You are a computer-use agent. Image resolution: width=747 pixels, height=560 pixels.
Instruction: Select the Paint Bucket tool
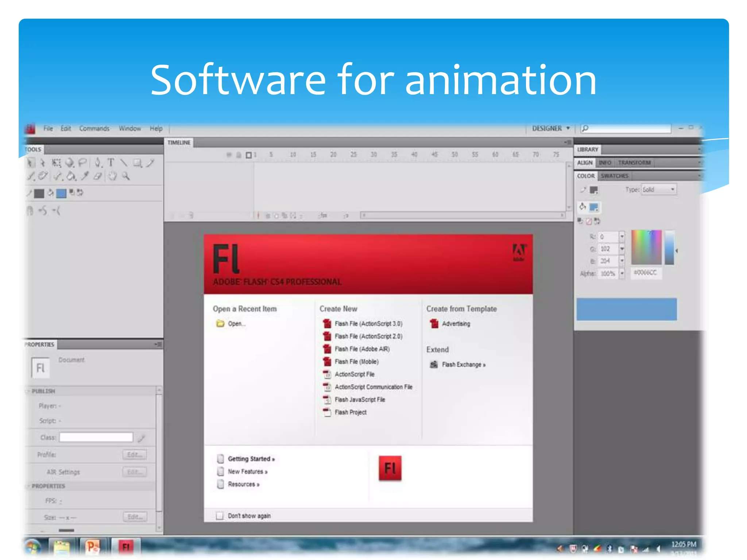(71, 176)
